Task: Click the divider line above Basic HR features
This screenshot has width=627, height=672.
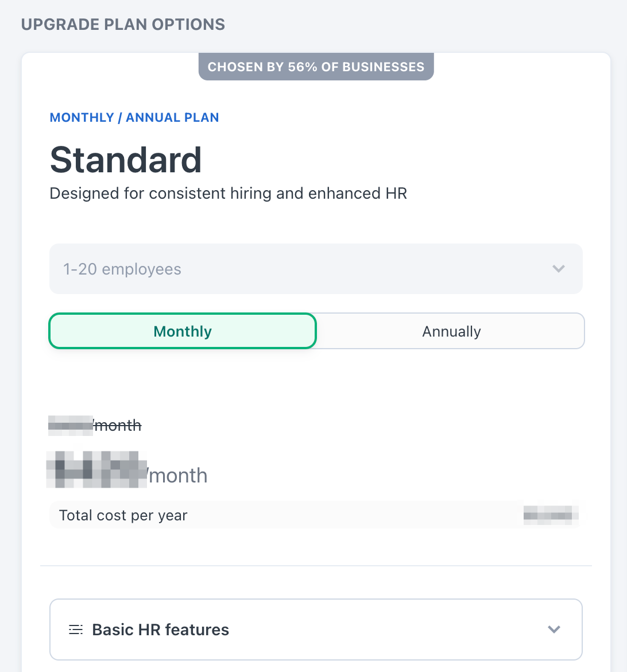Action: pos(316,566)
